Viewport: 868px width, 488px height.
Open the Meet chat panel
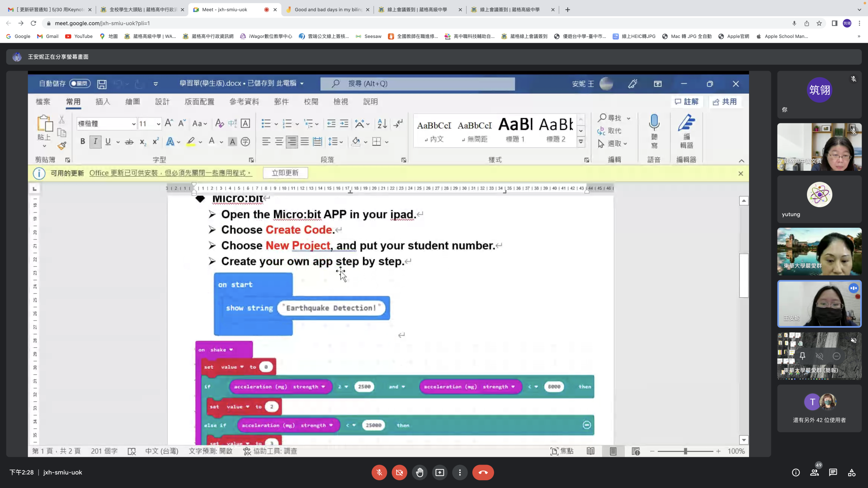pyautogui.click(x=833, y=472)
